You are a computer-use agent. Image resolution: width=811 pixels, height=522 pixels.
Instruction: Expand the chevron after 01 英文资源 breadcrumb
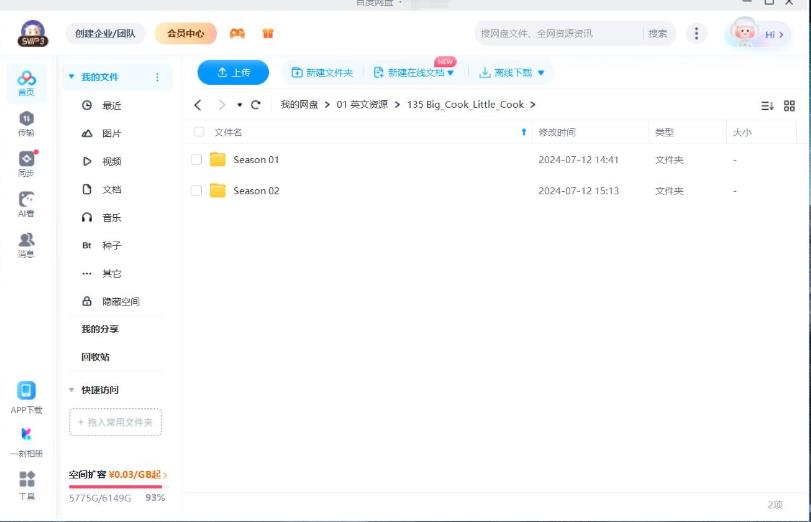pos(397,105)
